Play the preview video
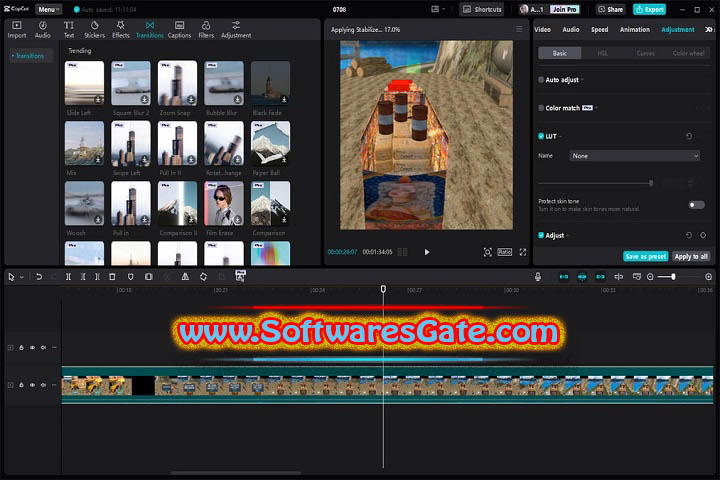Screen dimensions: 720x480 427,252
